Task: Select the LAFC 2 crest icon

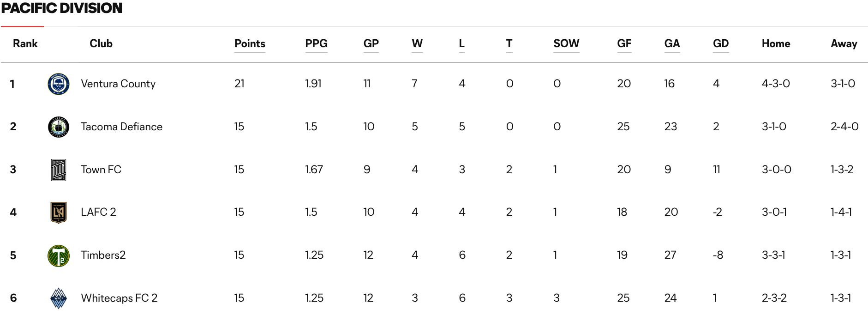Action: tap(59, 213)
